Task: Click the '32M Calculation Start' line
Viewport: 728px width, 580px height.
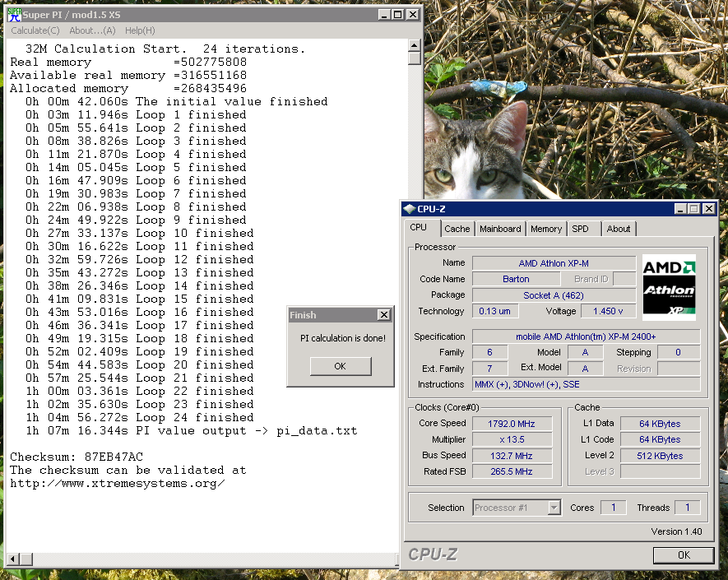Action: [x=165, y=49]
